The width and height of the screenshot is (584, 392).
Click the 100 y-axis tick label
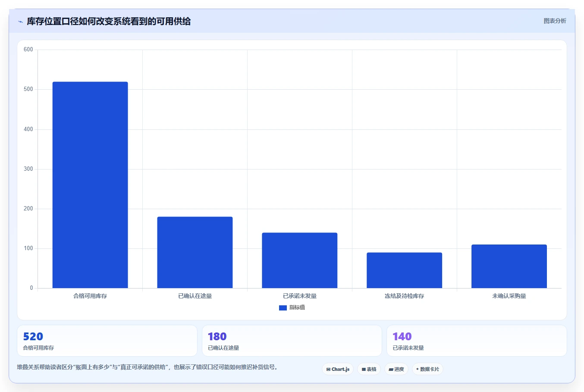click(x=28, y=248)
